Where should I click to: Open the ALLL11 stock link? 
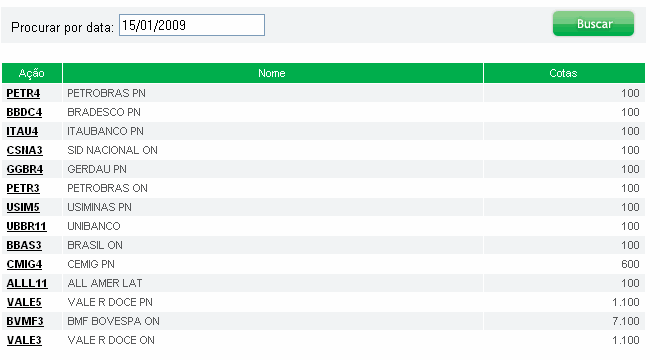click(27, 283)
